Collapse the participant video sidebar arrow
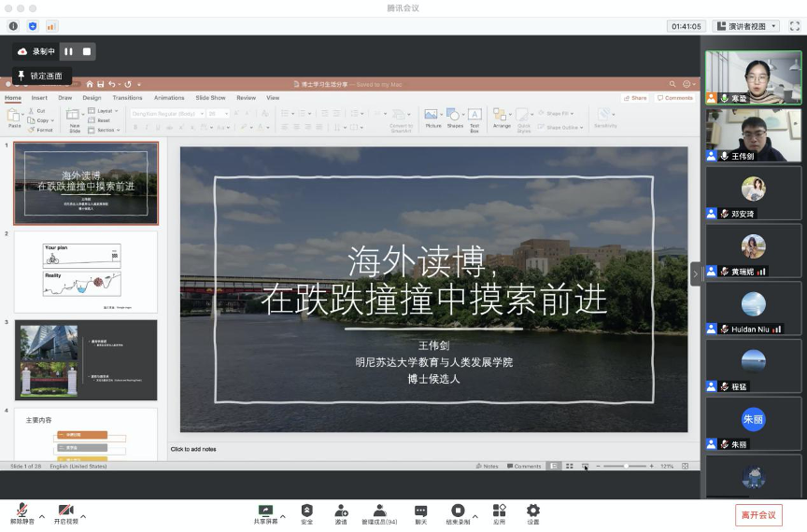807x532 pixels. click(x=695, y=273)
